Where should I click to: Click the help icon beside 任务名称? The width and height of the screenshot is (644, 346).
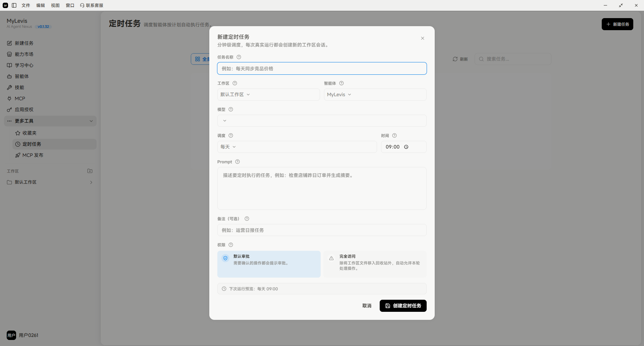pyautogui.click(x=239, y=57)
